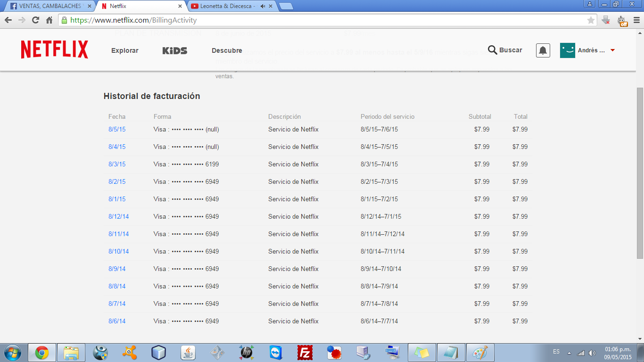Click the network signal tray icon
The image size is (644, 362).
click(581, 353)
